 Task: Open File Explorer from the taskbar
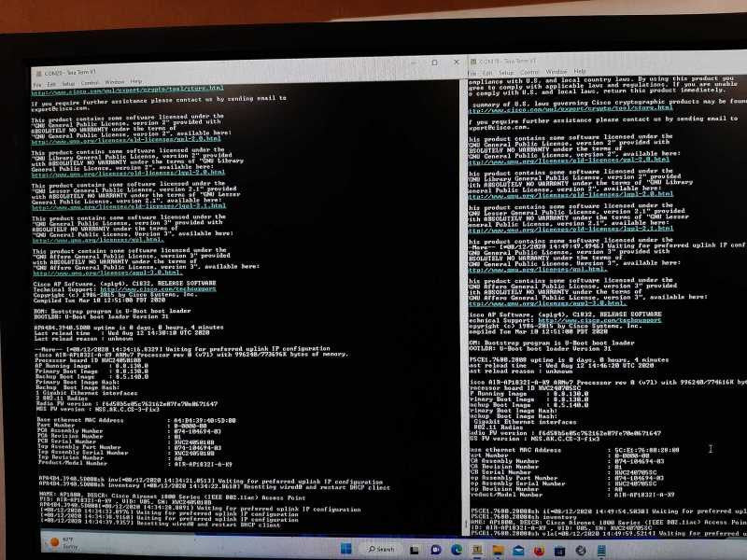pos(498,551)
